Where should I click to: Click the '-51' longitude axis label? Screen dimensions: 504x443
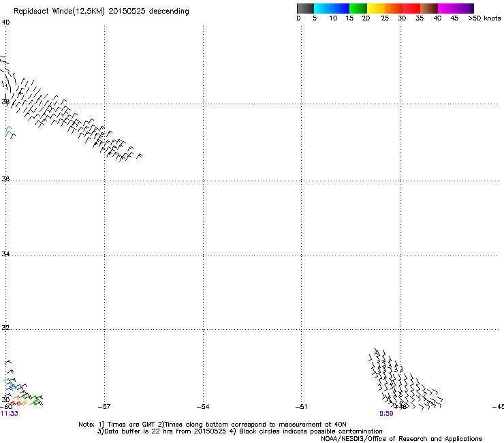[301, 407]
